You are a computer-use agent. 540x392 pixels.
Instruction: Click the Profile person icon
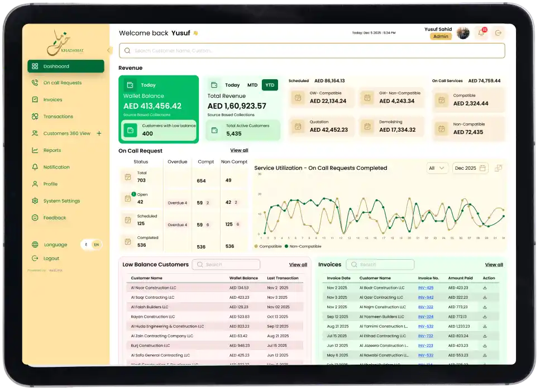coord(35,184)
